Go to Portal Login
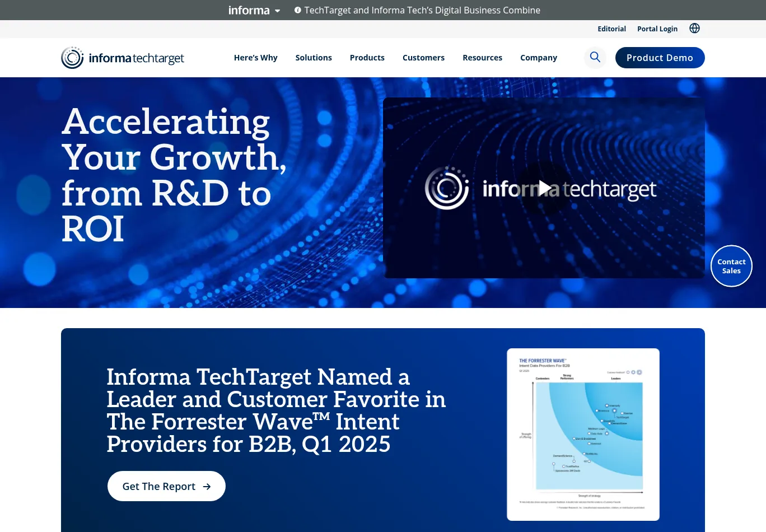The width and height of the screenshot is (766, 532). (x=657, y=29)
